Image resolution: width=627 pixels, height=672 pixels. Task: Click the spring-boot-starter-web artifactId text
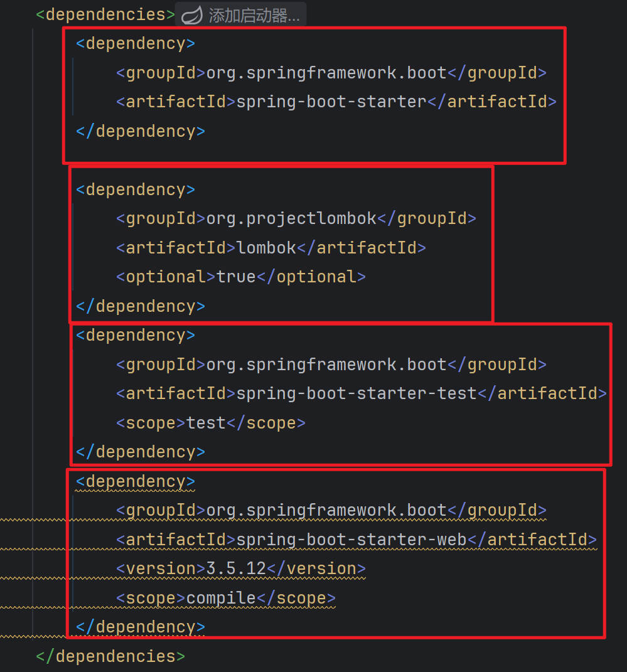351,540
